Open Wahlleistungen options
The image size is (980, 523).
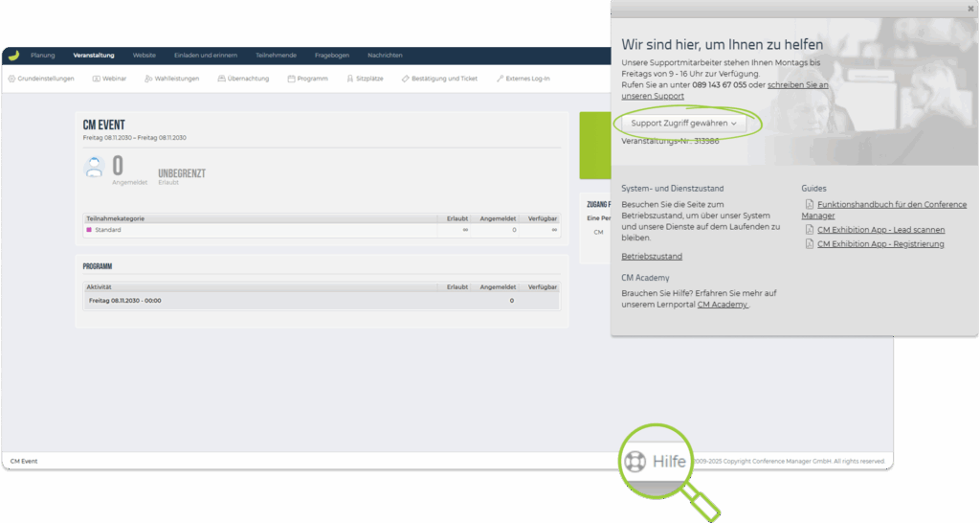point(172,79)
